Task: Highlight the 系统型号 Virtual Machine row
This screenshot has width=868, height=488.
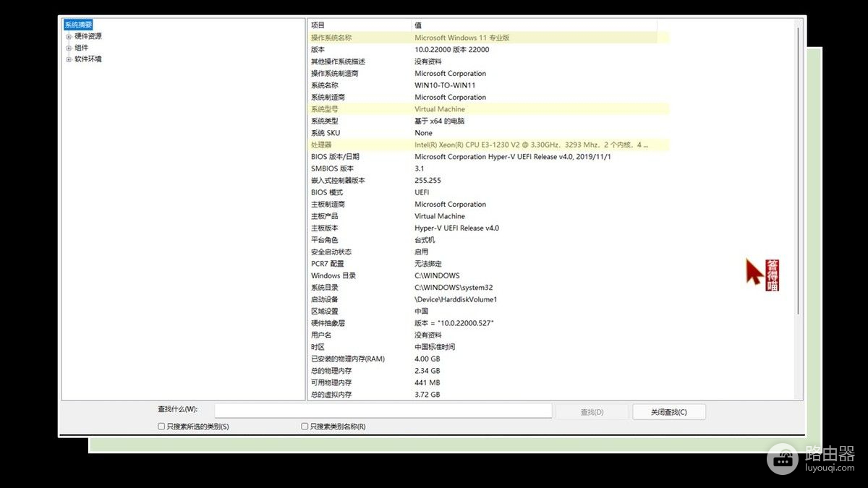Action: [440, 109]
